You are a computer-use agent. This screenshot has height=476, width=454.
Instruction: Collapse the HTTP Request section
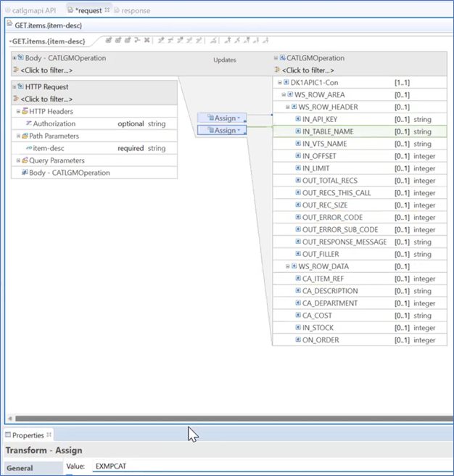click(15, 86)
